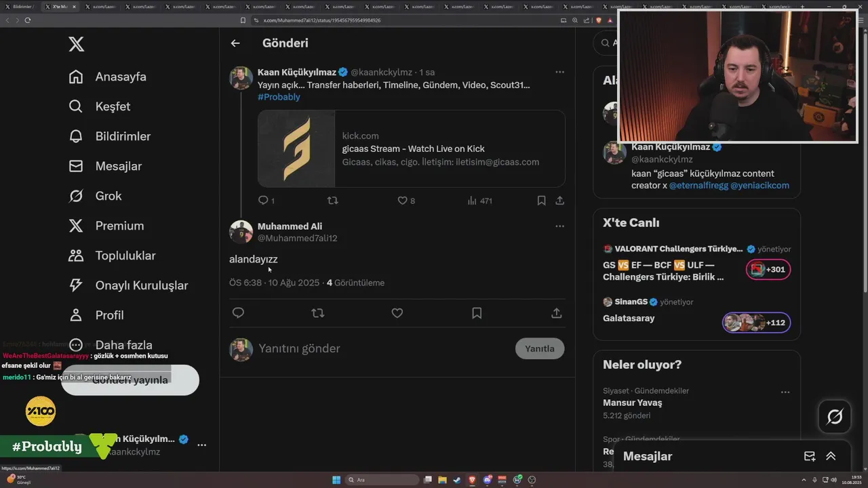This screenshot has width=868, height=488.
Task: Open Grok from sidebar
Action: 95,196
